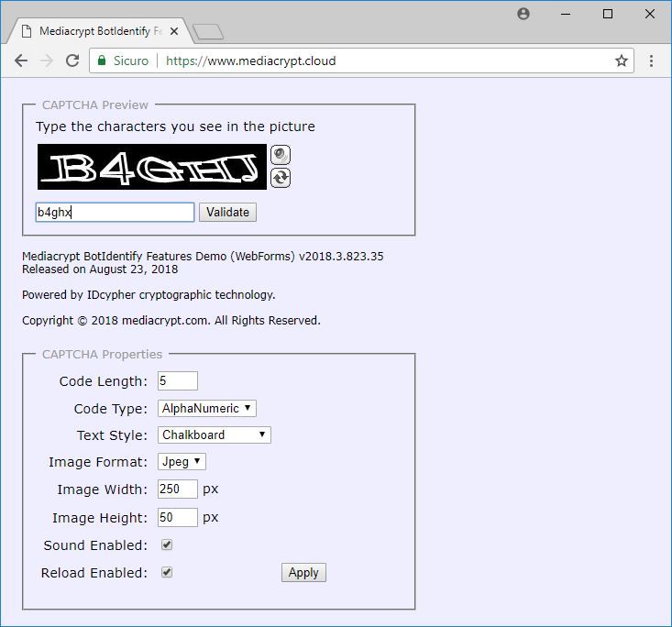Click the 'Reload Enabled:' label
672x627 pixels.
click(x=94, y=573)
